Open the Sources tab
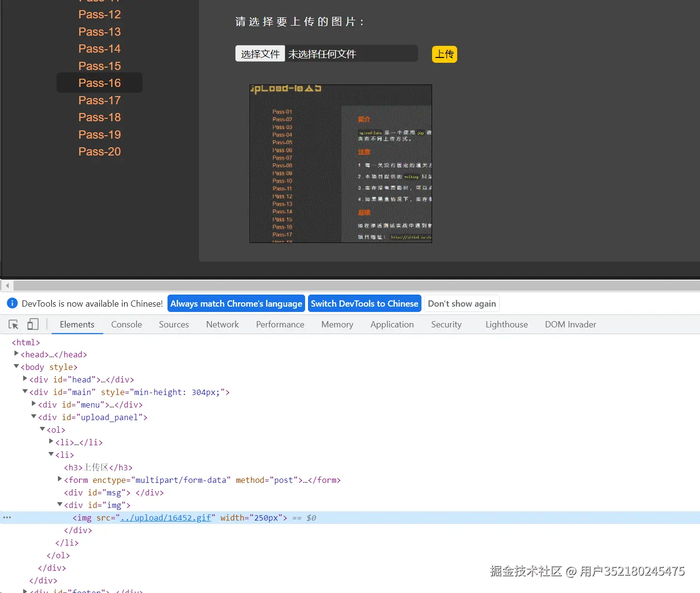Viewport: 700px width, 593px height. (174, 325)
